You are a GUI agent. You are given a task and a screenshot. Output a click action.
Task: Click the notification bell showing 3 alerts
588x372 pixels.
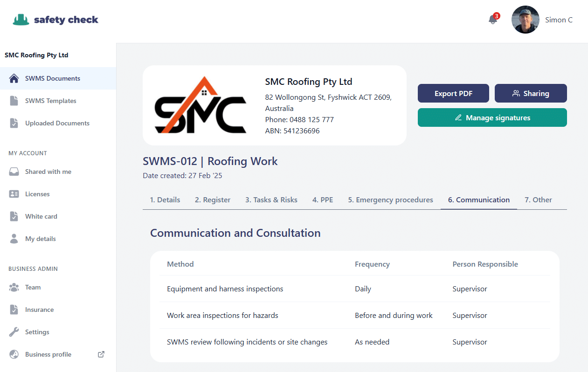click(492, 21)
